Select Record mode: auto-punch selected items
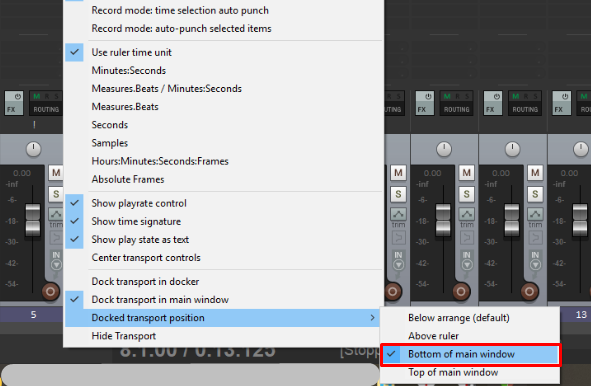The width and height of the screenshot is (591, 386). tap(224, 28)
